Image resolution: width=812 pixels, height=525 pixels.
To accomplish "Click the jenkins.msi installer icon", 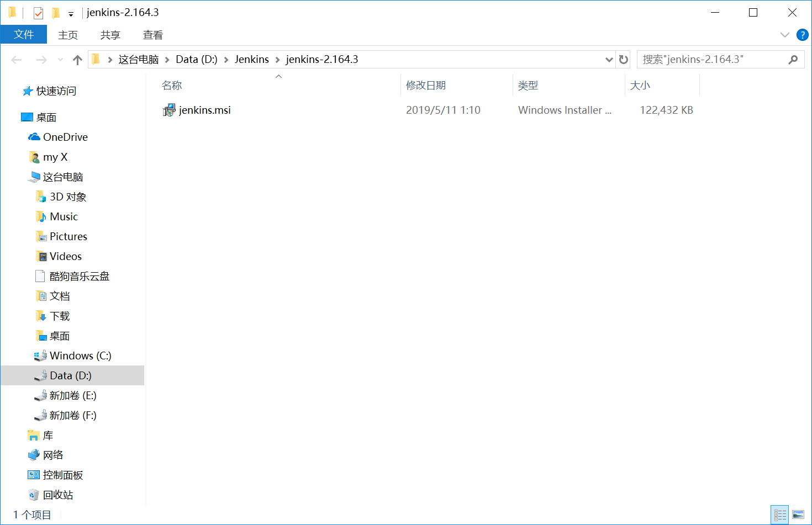I will (x=169, y=110).
